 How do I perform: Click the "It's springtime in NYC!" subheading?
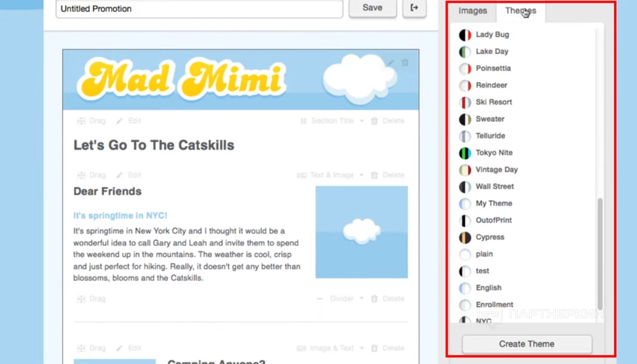(120, 216)
